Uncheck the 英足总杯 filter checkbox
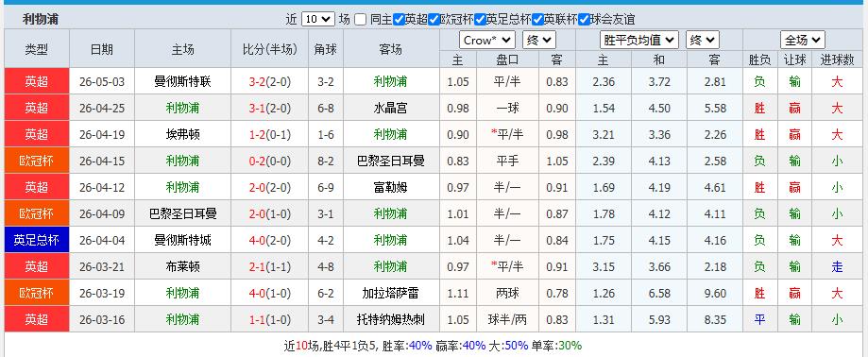868x357 pixels. coord(480,20)
